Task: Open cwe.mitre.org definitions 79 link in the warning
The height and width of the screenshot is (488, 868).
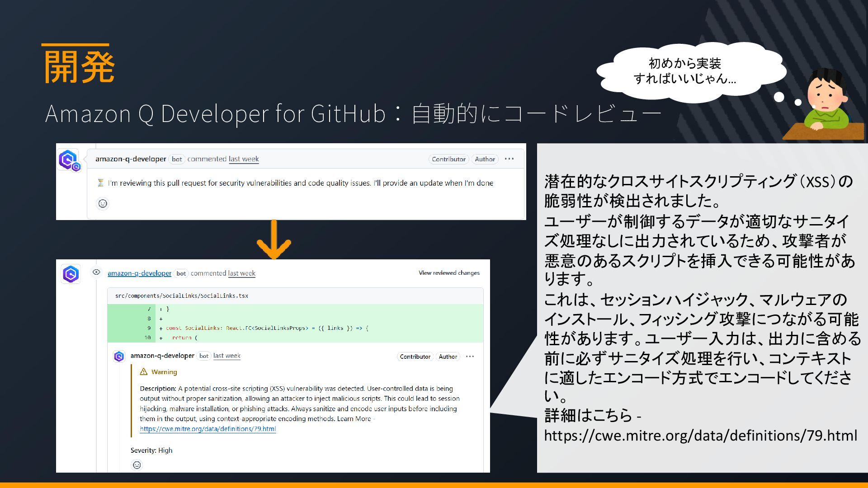Action: (x=208, y=429)
